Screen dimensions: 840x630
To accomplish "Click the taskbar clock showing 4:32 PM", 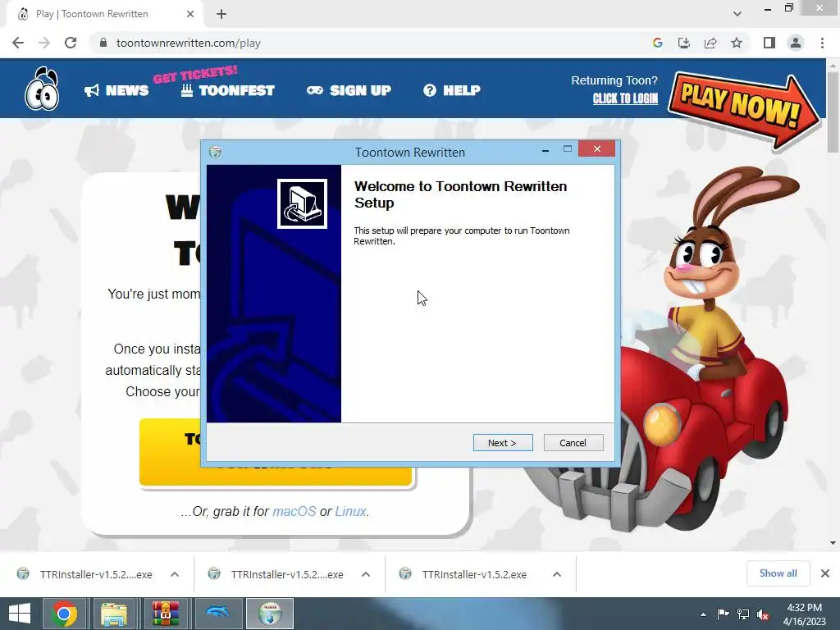I will coord(804,614).
